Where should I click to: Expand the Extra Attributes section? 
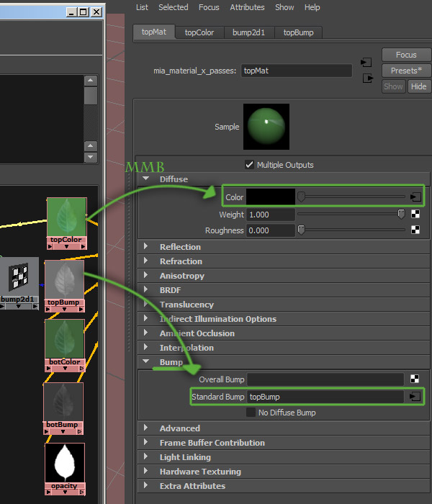click(146, 486)
